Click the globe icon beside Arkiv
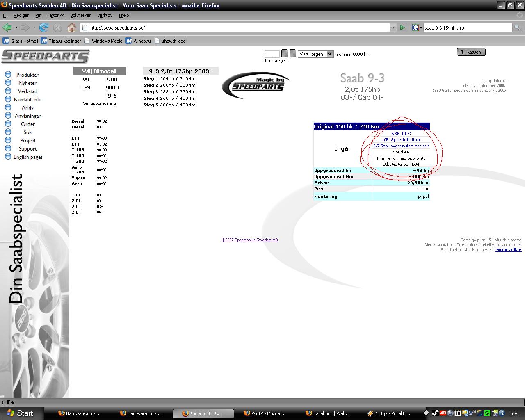The image size is (525, 420). click(8, 107)
